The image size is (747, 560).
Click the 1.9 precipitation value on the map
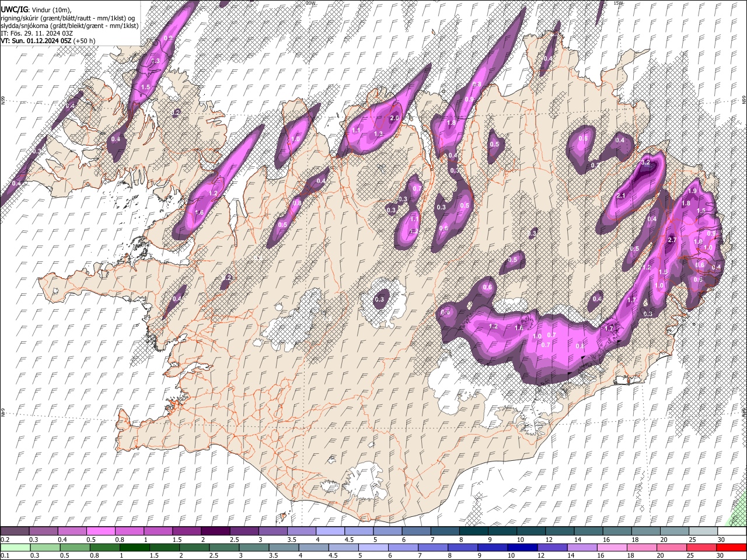pyautogui.click(x=693, y=191)
